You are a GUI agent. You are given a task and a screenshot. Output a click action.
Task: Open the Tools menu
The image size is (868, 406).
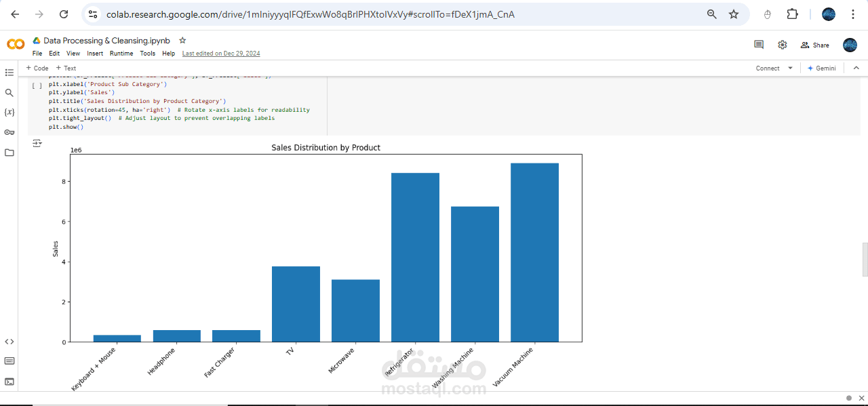(148, 54)
